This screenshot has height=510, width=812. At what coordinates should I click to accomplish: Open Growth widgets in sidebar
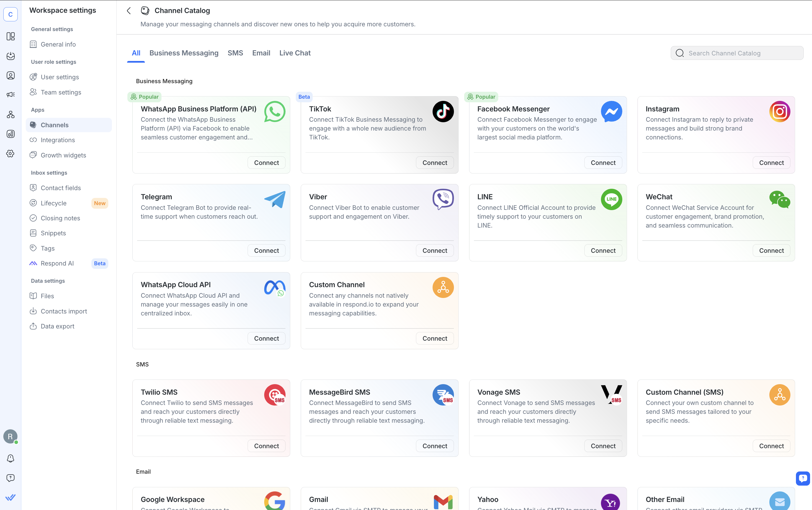(x=69, y=155)
